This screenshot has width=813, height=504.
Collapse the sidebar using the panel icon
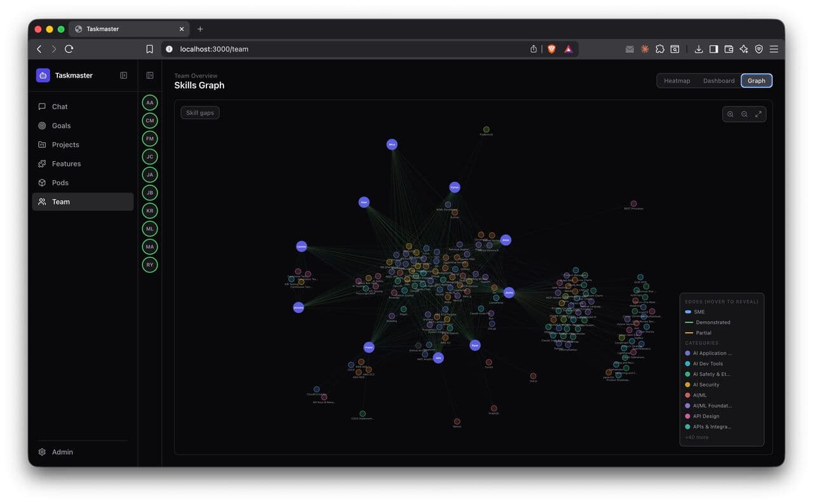point(123,75)
